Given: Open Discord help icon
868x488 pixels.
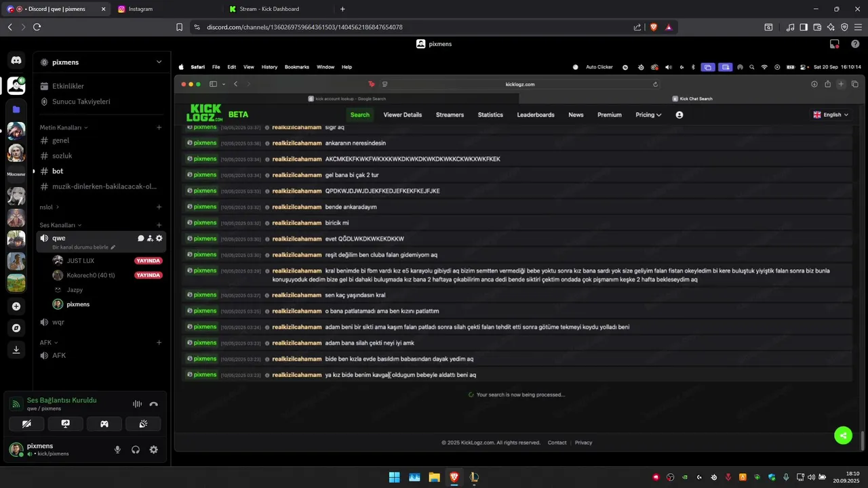Looking at the screenshot, I should pos(855,44).
